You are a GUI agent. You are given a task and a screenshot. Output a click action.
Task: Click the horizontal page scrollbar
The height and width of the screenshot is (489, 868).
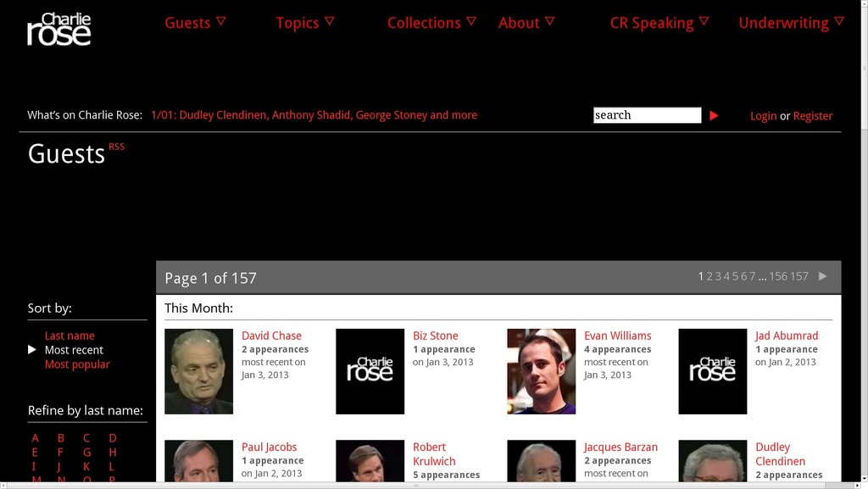(x=430, y=485)
